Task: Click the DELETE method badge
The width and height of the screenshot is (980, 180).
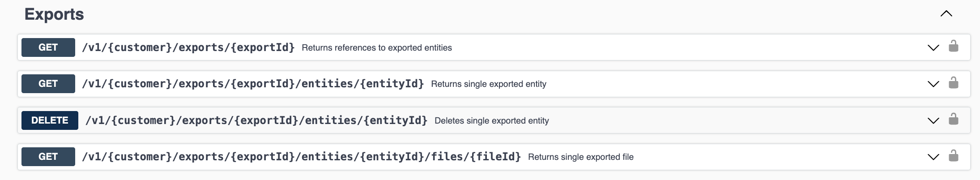Action: [50, 120]
